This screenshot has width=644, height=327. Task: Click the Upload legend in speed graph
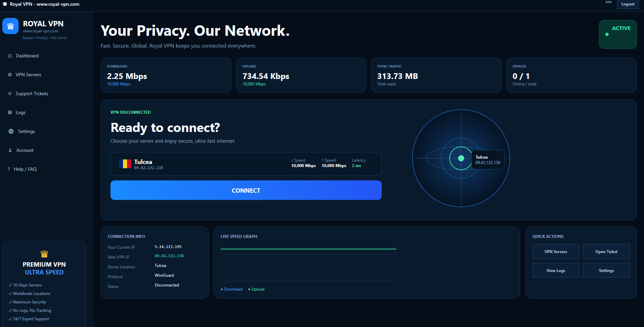(x=256, y=289)
